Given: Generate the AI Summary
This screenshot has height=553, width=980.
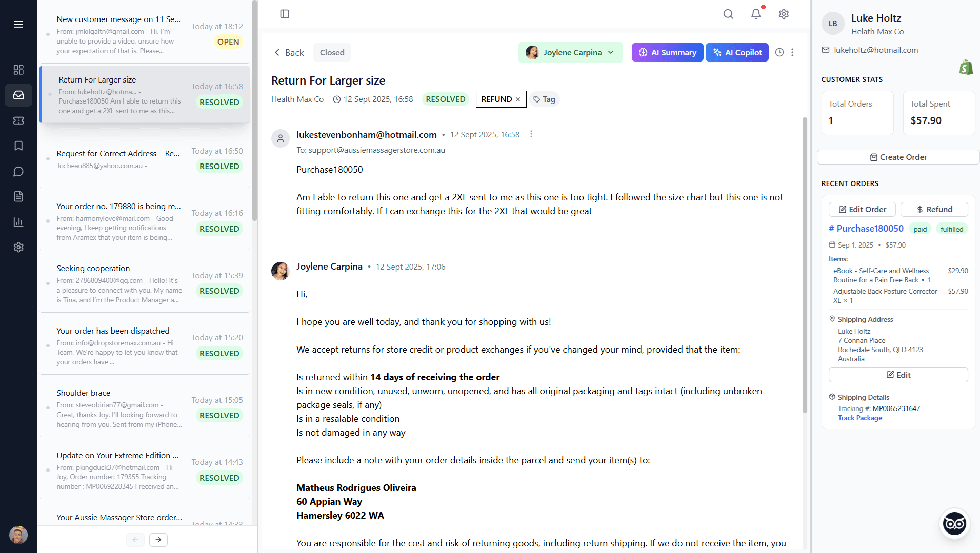Looking at the screenshot, I should pos(667,52).
